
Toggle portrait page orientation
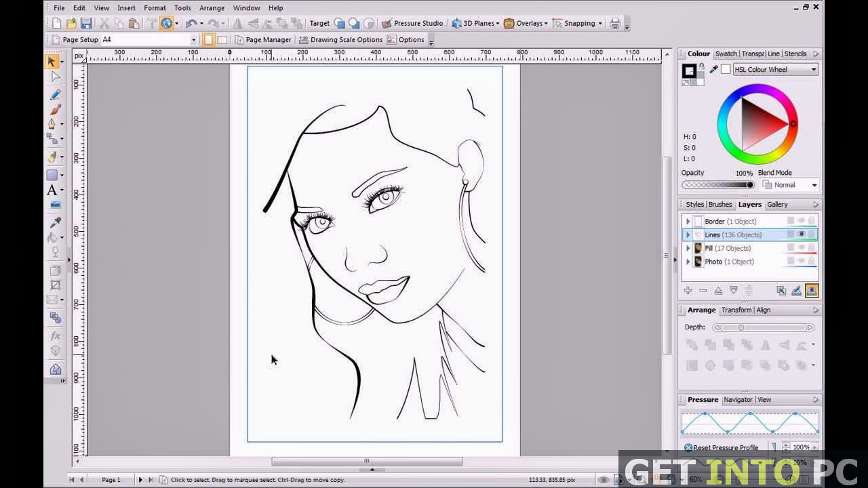pyautogui.click(x=208, y=39)
